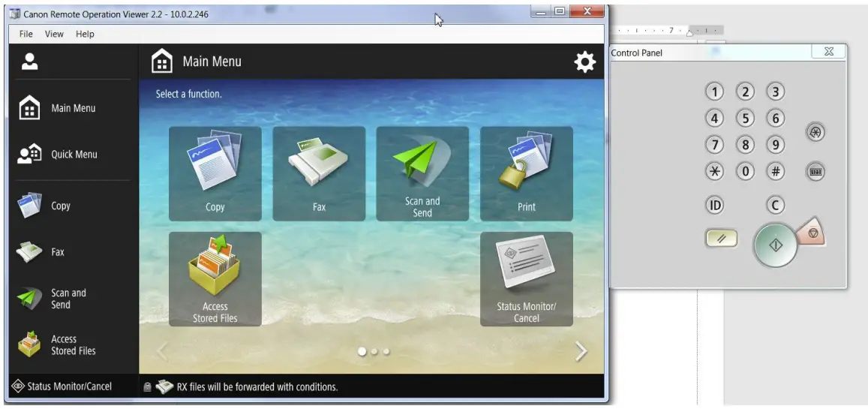The image size is (868, 409).
Task: Click the asterisk key on Control Panel
Action: 715,172
